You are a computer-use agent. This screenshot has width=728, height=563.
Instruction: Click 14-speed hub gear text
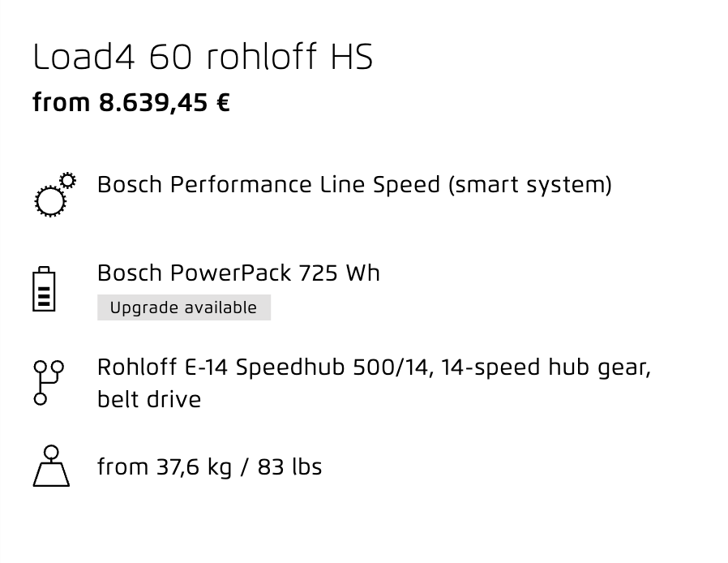[546, 367]
